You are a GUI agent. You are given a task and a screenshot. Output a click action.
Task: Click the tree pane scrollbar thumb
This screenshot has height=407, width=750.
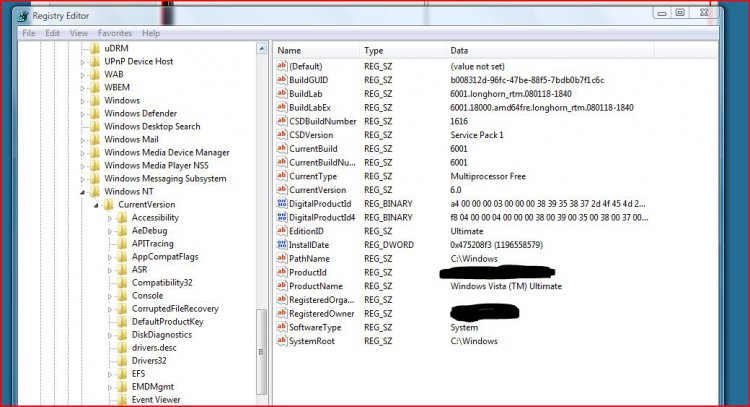pos(262,352)
